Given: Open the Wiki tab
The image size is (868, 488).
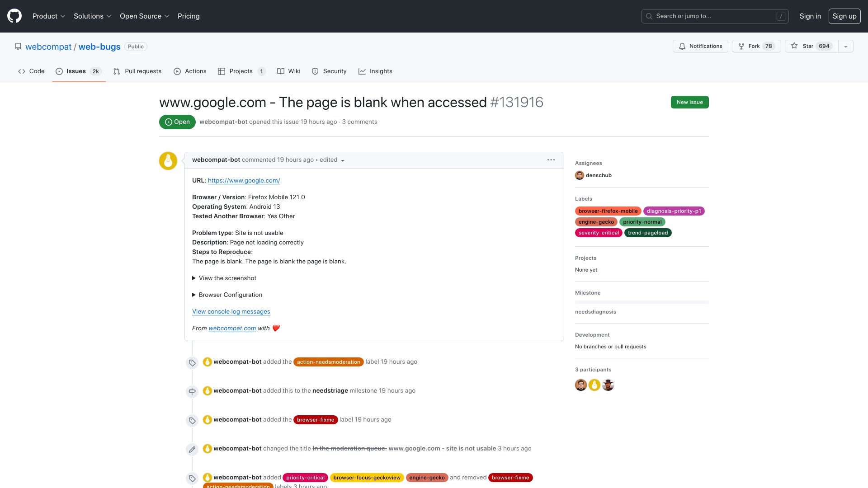Looking at the screenshot, I should coord(288,71).
